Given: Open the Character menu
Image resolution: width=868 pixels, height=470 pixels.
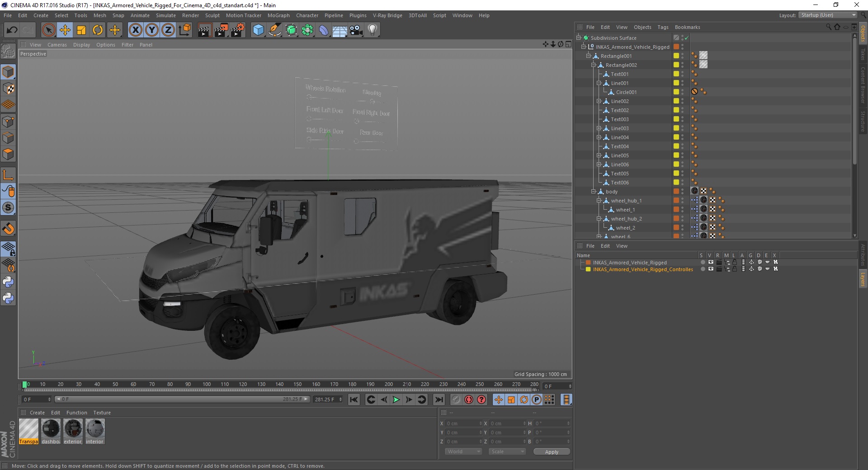Looking at the screenshot, I should pyautogui.click(x=307, y=15).
